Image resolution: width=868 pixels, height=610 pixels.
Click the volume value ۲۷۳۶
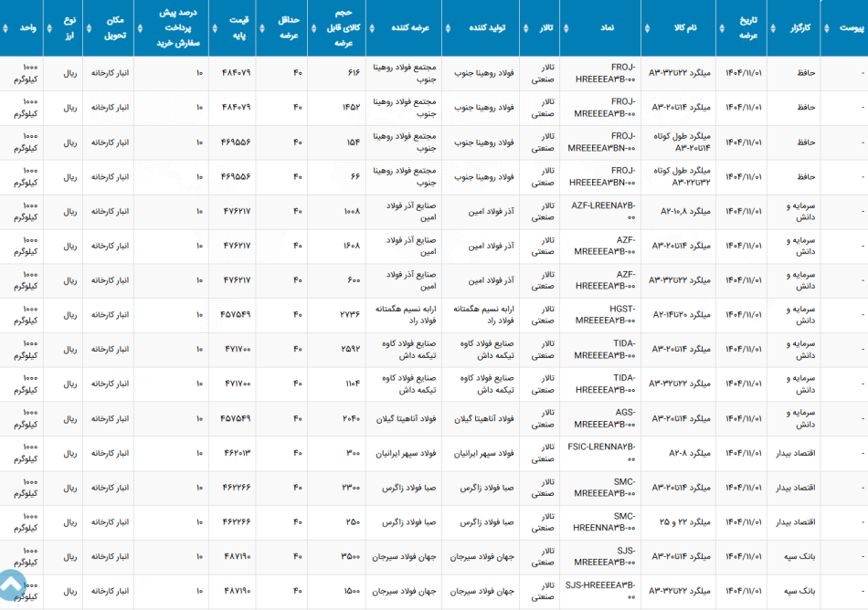(350, 315)
